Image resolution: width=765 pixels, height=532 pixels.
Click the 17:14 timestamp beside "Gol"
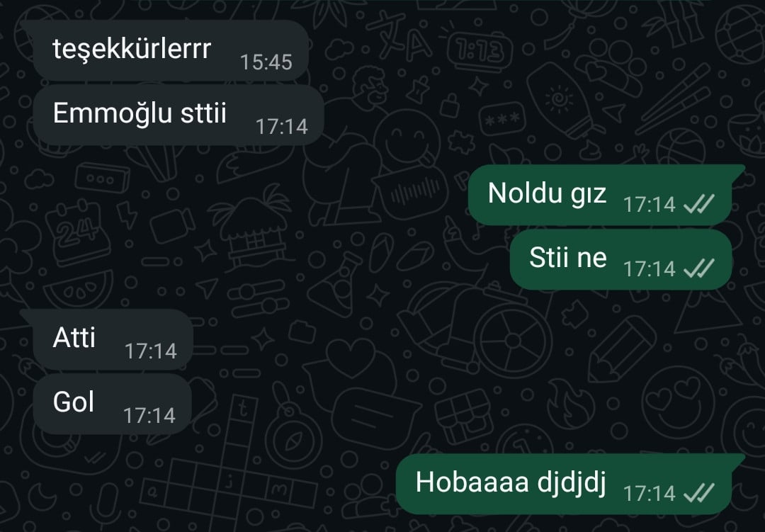click(x=149, y=415)
